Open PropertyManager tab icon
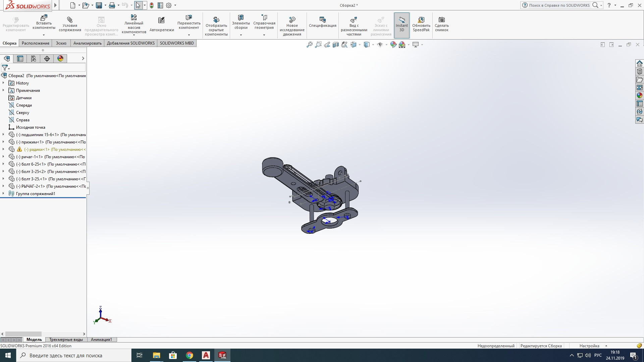Screen dimensions: 644x362 [x=20, y=59]
